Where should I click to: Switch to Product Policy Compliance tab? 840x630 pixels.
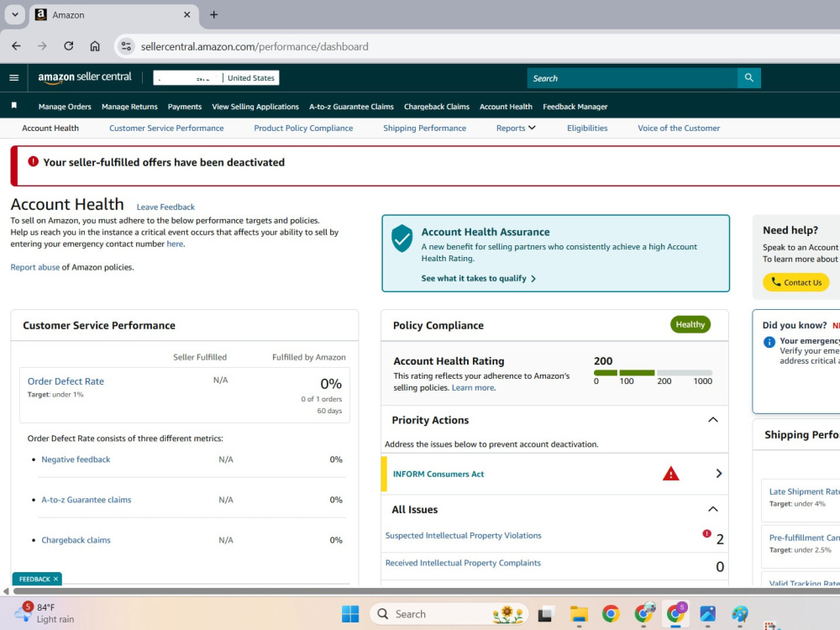pyautogui.click(x=303, y=128)
